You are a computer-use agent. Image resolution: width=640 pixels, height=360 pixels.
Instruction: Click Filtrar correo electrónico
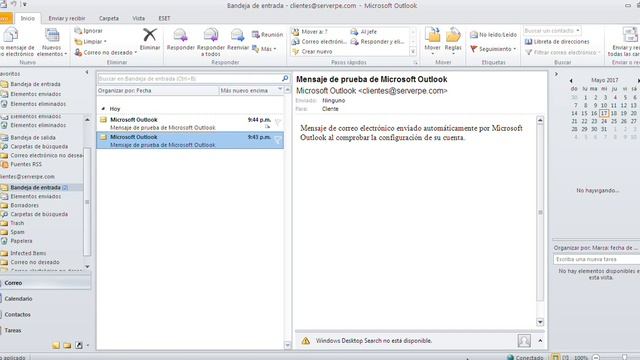click(x=562, y=52)
